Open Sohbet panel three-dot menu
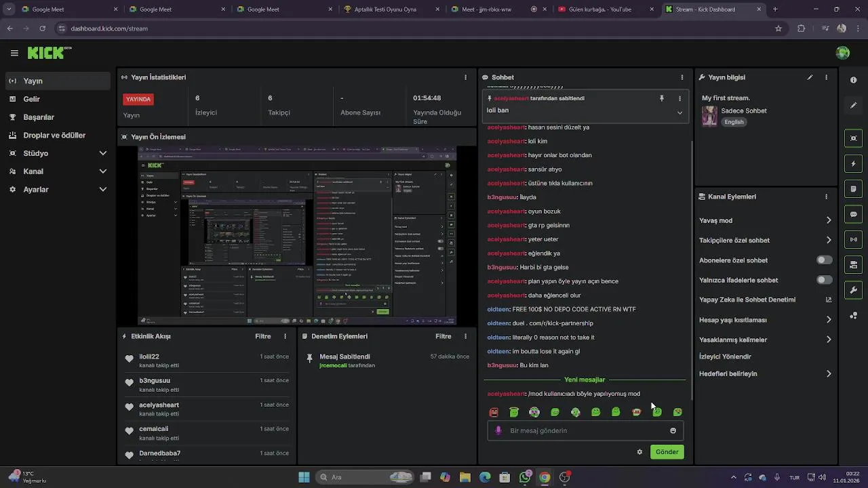Screen dimensions: 868x488 (x=682, y=77)
